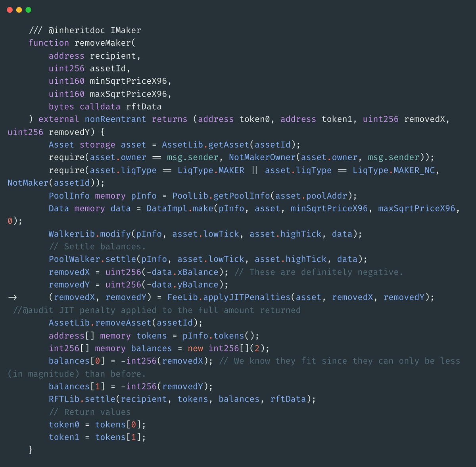Click 'Data memory data' declaration
Viewport: 476px width, 467px height.
click(x=90, y=209)
